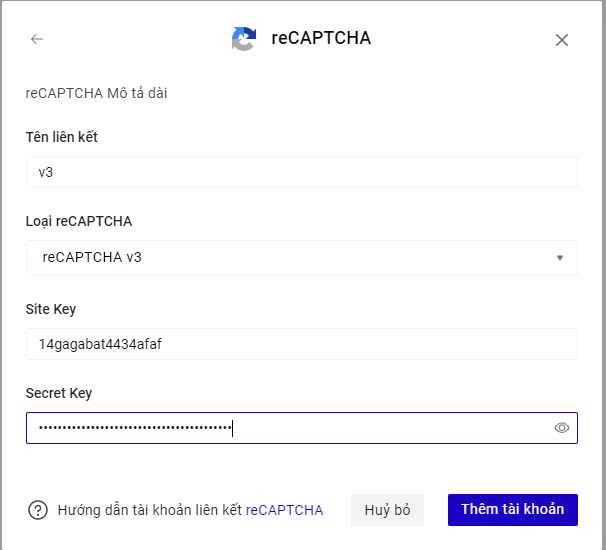This screenshot has width=606, height=550.
Task: Click the Tên liên kết input field
Action: coord(300,172)
